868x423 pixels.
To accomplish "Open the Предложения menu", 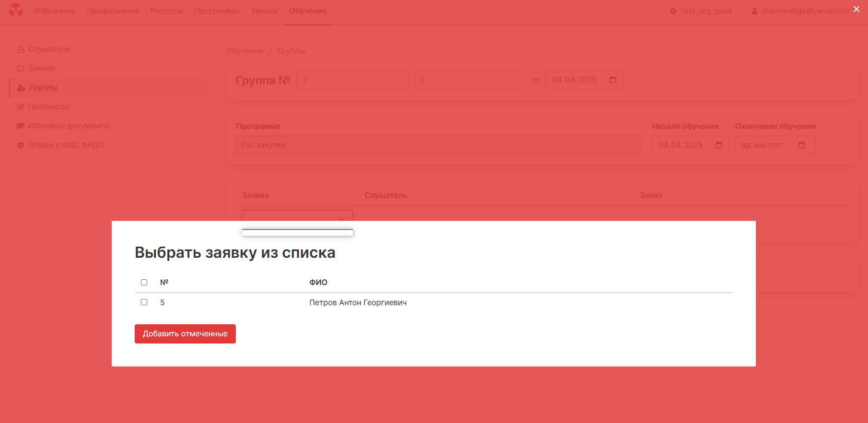I will click(x=113, y=11).
